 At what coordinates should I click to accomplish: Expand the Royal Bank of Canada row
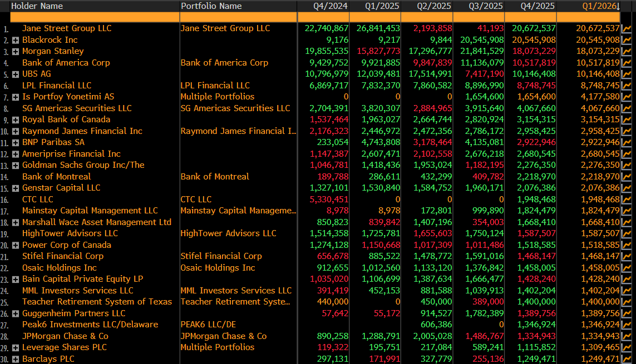[x=16, y=120]
